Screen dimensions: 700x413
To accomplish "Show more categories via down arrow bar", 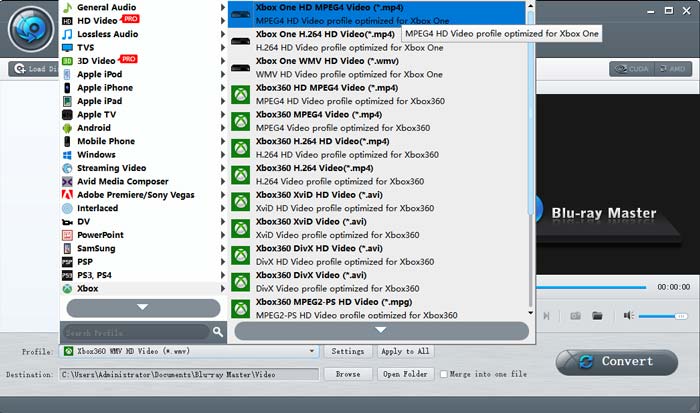I will [x=143, y=308].
